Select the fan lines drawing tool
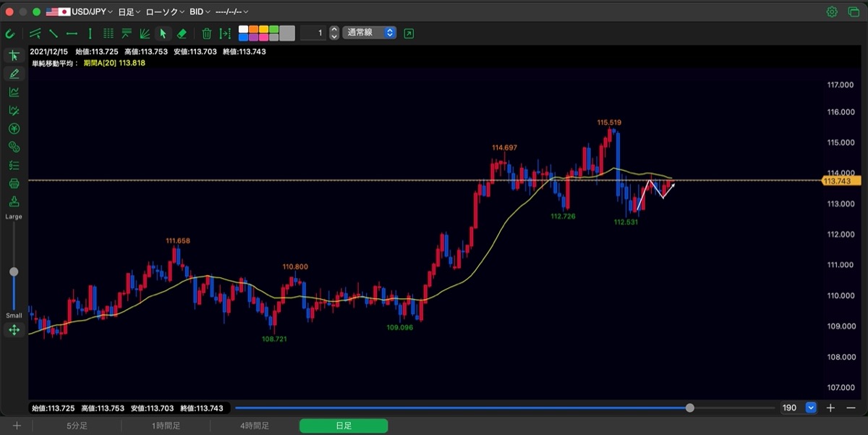 tap(145, 33)
